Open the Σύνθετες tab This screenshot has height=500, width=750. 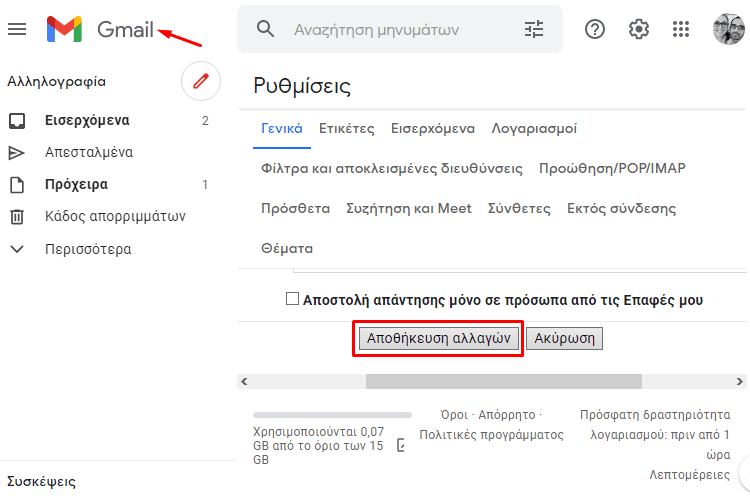pos(519,209)
